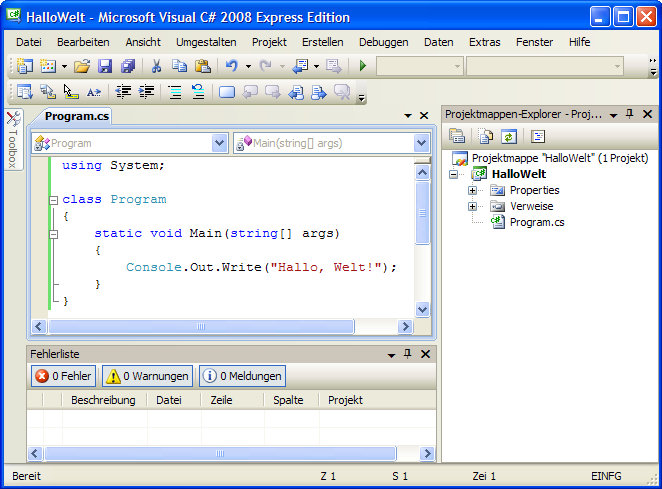The width and height of the screenshot is (662, 489).
Task: Toggle the 0 Meldungen filter button
Action: pyautogui.click(x=242, y=376)
